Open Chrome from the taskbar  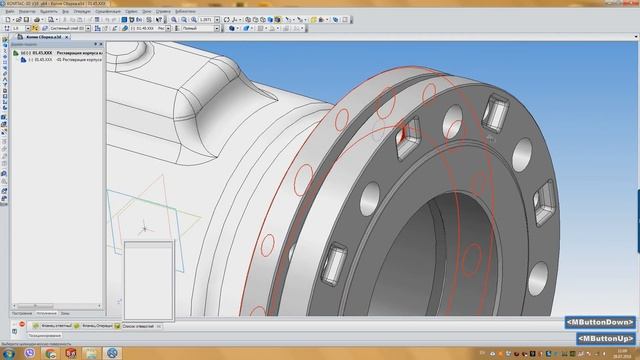coord(50,353)
